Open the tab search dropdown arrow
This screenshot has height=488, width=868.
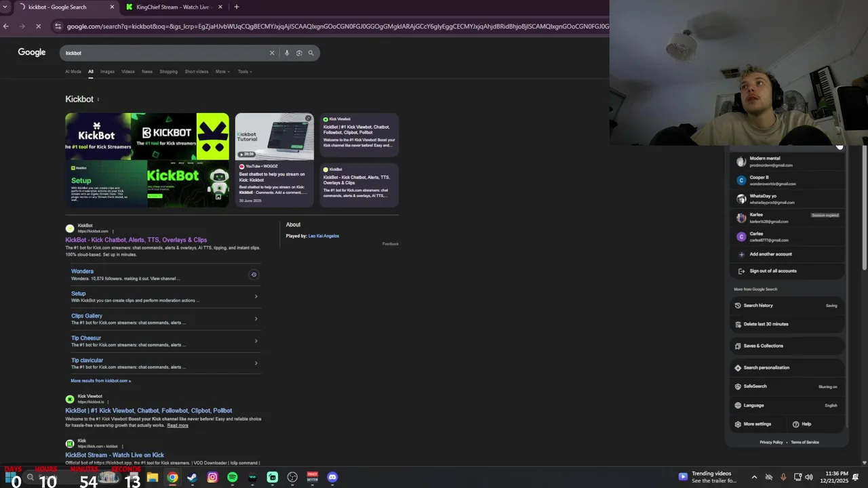pyautogui.click(x=5, y=7)
